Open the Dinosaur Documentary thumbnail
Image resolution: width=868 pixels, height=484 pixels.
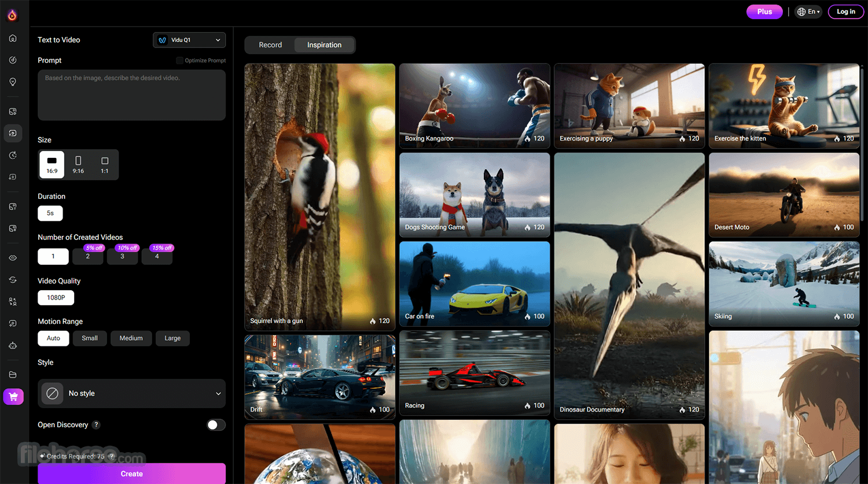[x=630, y=286]
